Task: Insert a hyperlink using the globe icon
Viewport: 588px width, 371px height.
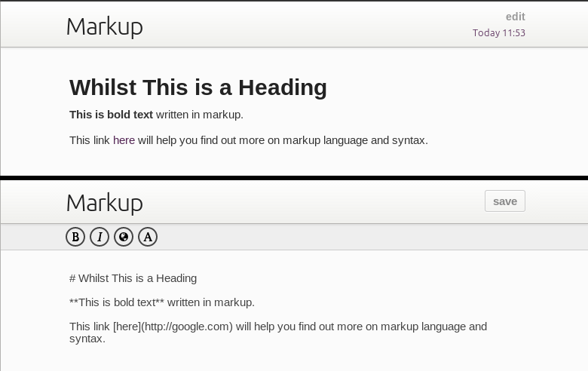Action: pyautogui.click(x=124, y=237)
